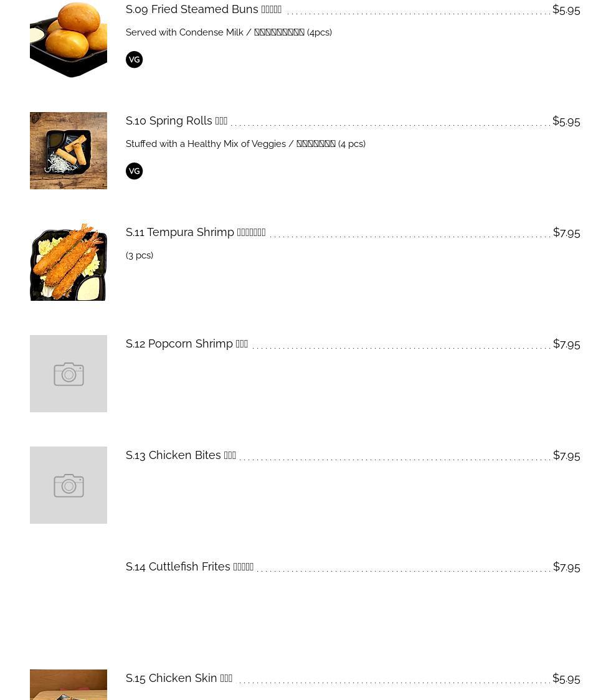This screenshot has height=700, width=601.
Task: Open the Fried Steamed Buns photo
Action: point(69,39)
